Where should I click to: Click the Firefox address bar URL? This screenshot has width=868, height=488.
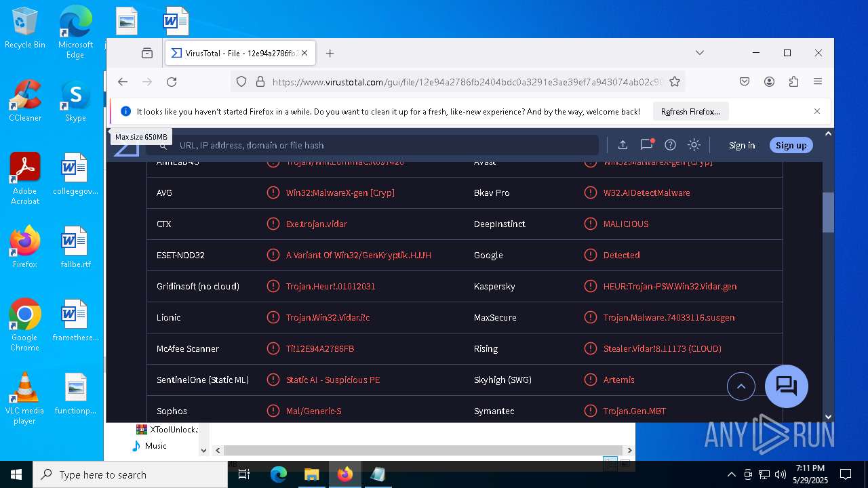[x=467, y=82]
